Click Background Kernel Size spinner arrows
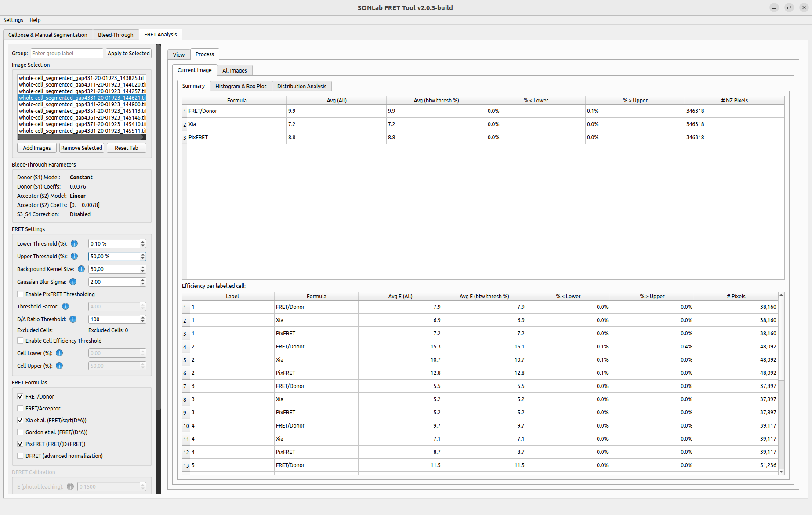The image size is (812, 515). (143, 269)
